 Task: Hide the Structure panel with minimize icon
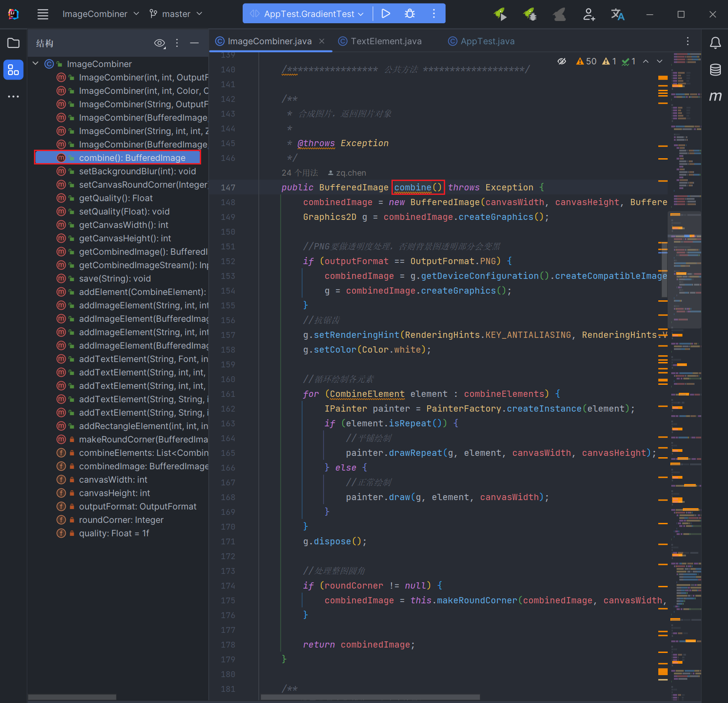[x=194, y=43]
